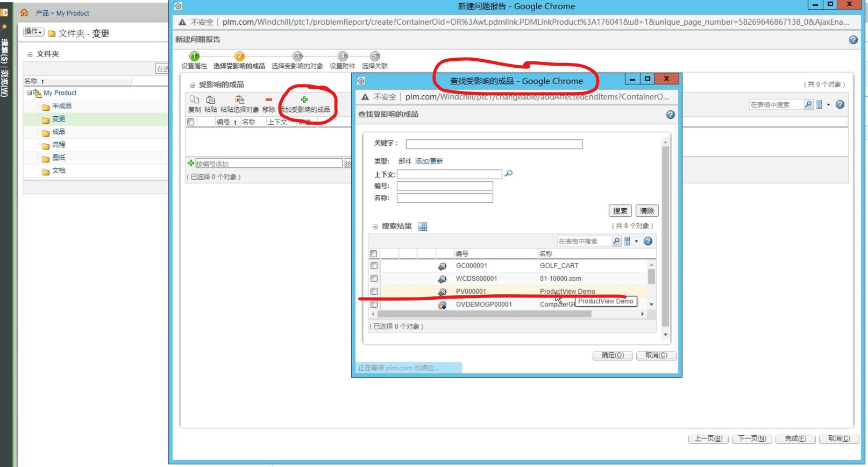This screenshot has width=868, height=467.
Task: Click 取消(C) in the search dialog
Action: click(656, 355)
